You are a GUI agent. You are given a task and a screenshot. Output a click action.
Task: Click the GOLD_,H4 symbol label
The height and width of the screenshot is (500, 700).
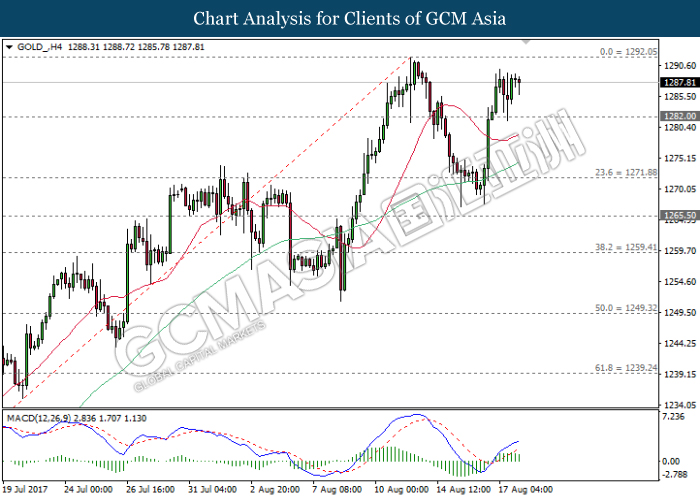39,47
